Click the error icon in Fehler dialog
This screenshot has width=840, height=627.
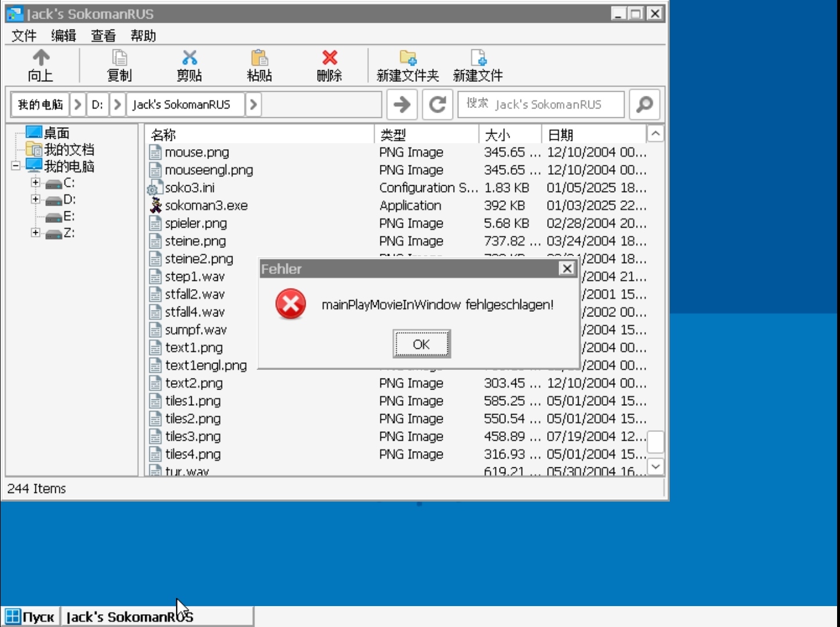click(x=290, y=304)
